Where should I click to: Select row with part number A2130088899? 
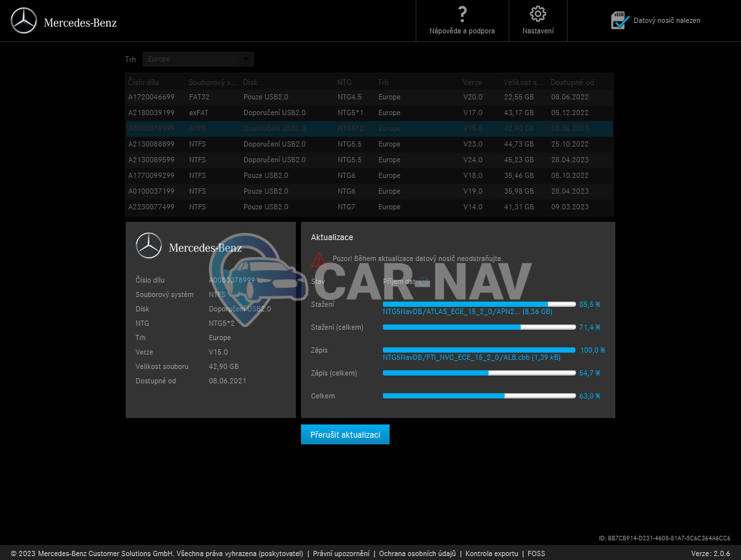point(370,144)
